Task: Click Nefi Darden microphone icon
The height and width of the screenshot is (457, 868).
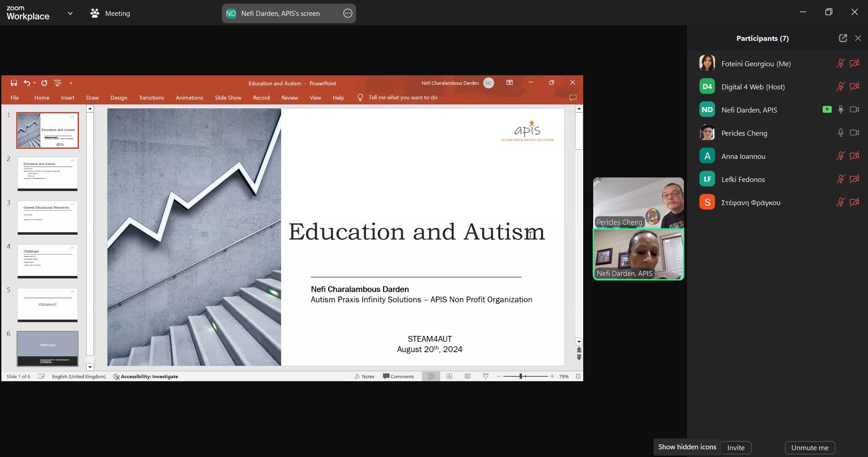Action: [841, 109]
